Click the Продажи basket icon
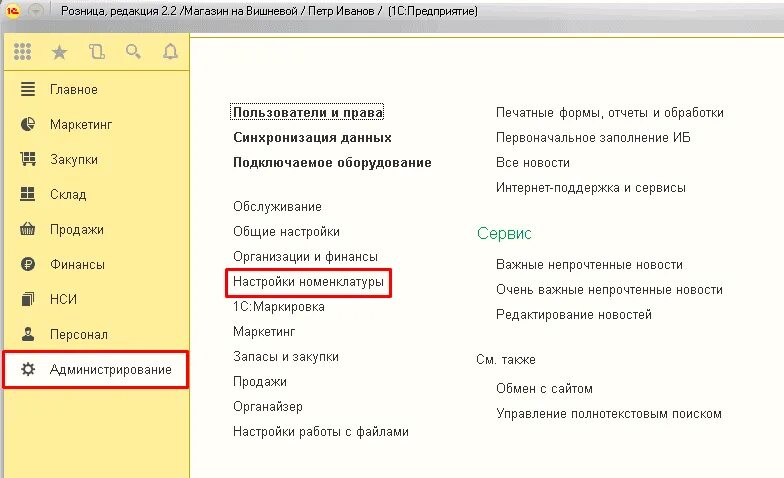Image resolution: width=784 pixels, height=478 pixels. click(28, 229)
